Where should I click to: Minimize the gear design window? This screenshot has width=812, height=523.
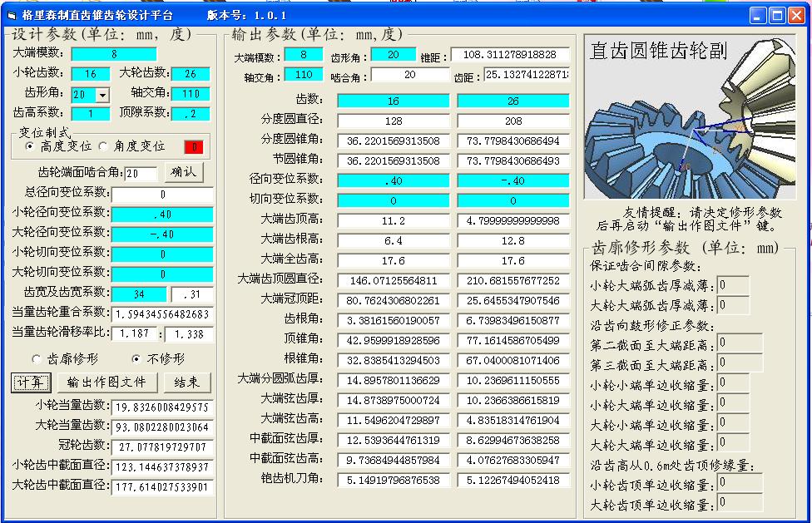click(x=758, y=16)
